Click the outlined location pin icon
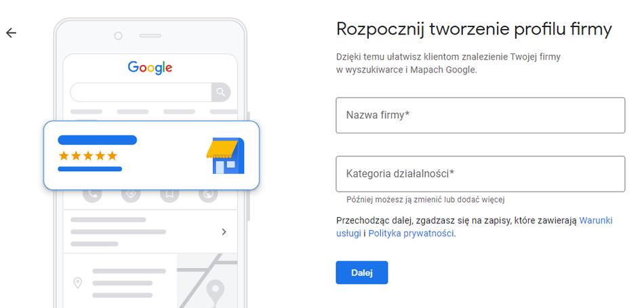Screen dimensions: 644x308 (x=78, y=283)
